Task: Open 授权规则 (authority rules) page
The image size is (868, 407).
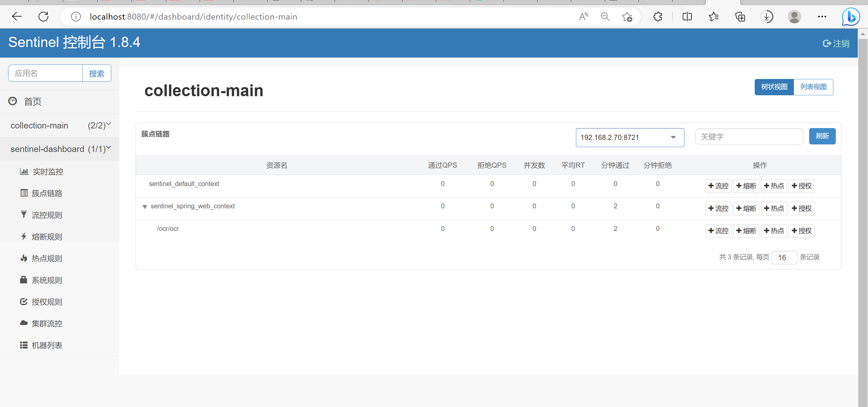Action: click(x=47, y=301)
